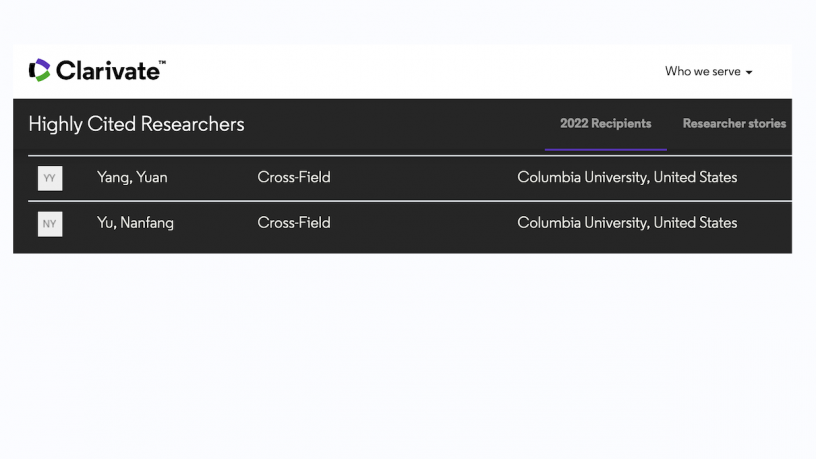Viewport: 816px width, 459px height.
Task: Switch to the 2022 Recipients tab
Action: (605, 123)
